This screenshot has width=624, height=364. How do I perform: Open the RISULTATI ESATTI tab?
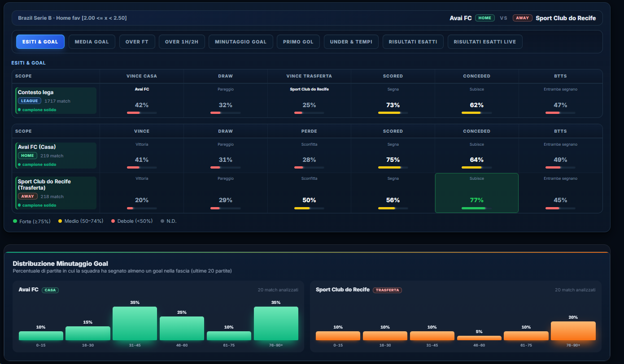pos(413,42)
